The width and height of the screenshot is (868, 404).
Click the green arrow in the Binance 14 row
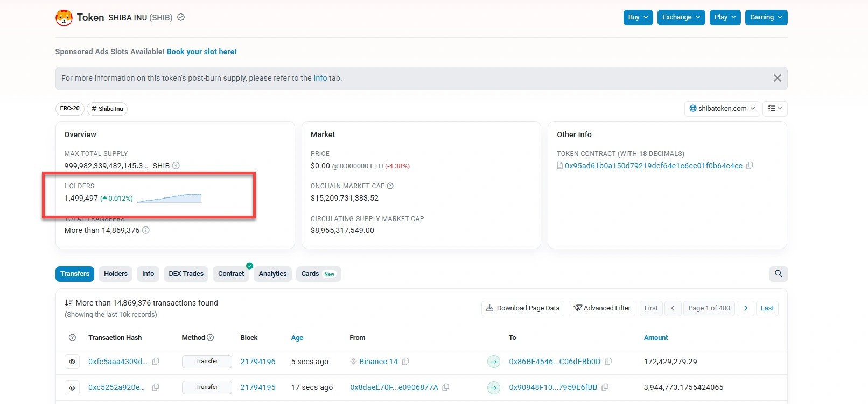pyautogui.click(x=494, y=362)
